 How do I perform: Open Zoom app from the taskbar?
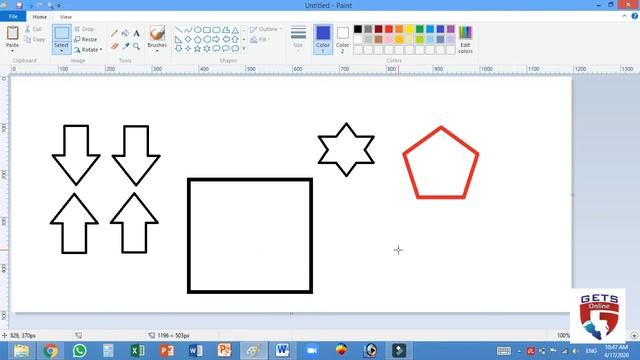(312, 351)
